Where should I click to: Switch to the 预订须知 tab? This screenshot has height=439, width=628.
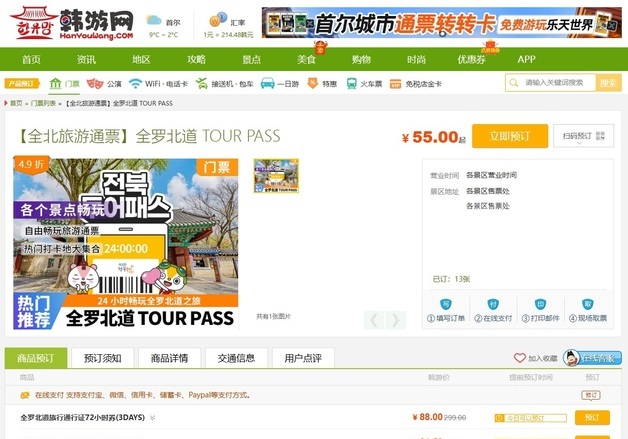(x=102, y=358)
